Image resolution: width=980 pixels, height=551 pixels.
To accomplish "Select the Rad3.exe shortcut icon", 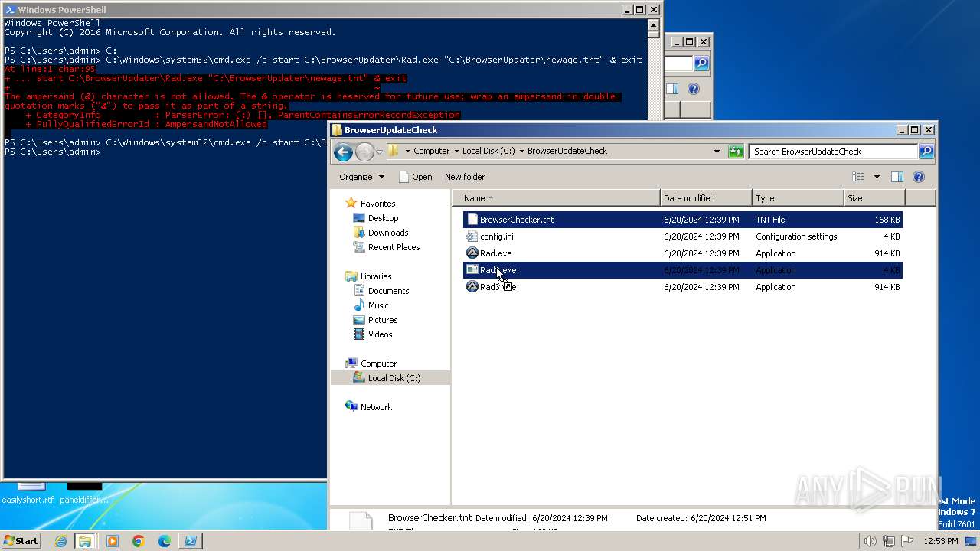I will click(472, 287).
